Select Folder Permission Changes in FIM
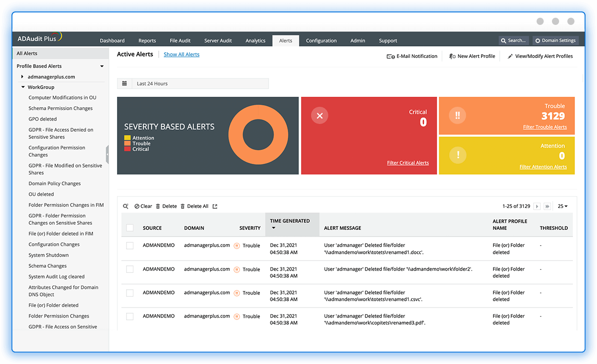This screenshot has height=364, width=597. (66, 205)
